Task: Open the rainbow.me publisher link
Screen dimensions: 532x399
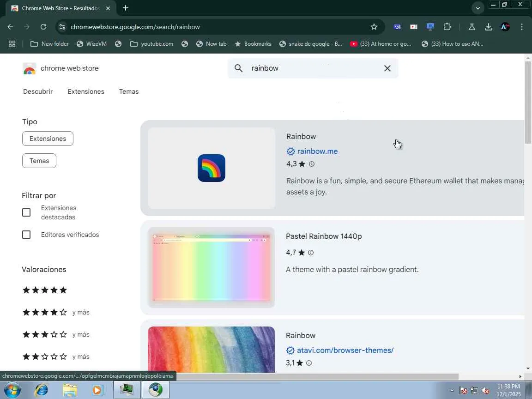Action: pos(318,151)
